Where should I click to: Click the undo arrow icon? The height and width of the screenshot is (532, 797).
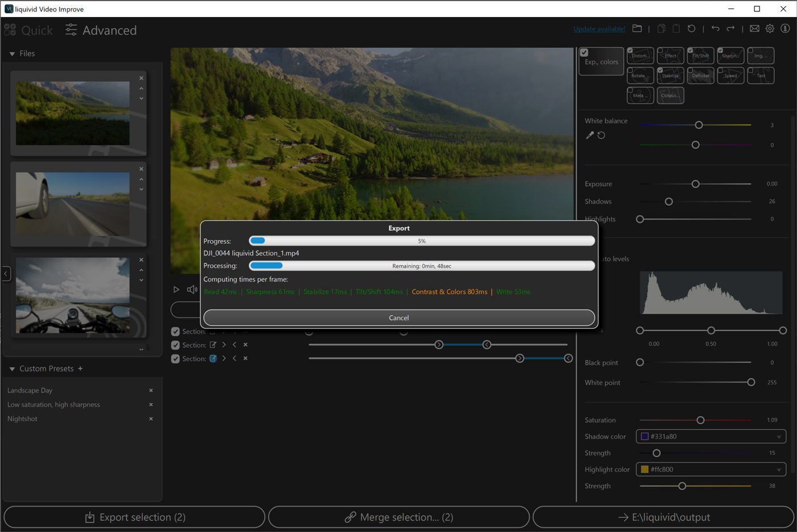click(715, 28)
